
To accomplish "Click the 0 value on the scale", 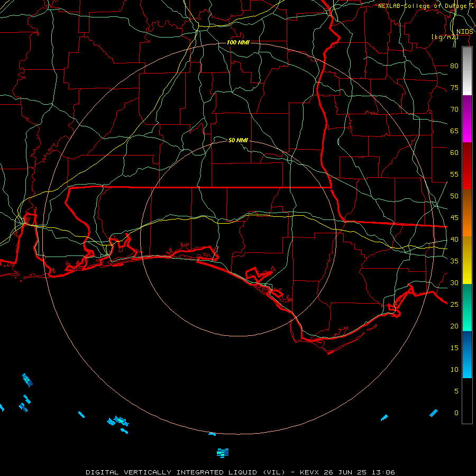I will [456, 413].
